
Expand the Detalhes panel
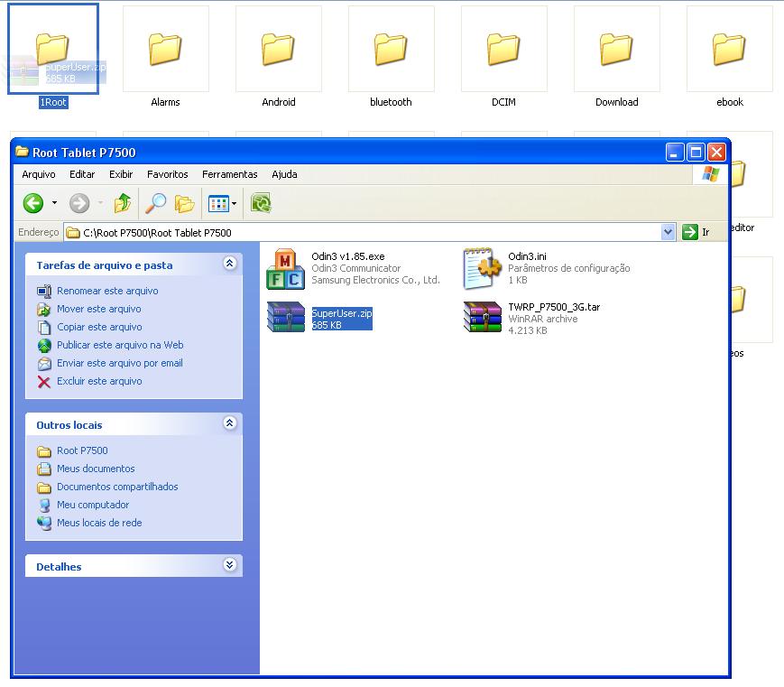[x=229, y=565]
